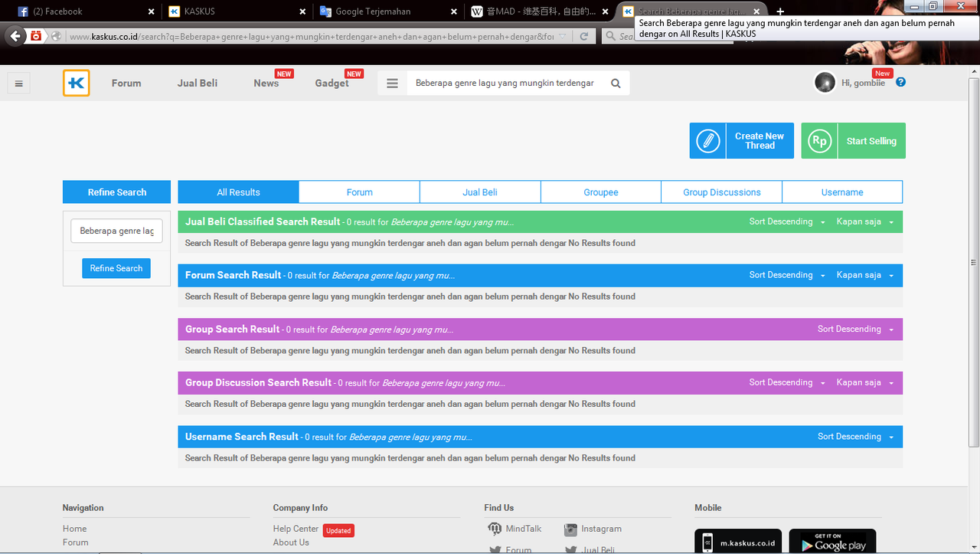Open the MindTalk footer link
Screen dimensions: 980x554
pyautogui.click(x=524, y=529)
